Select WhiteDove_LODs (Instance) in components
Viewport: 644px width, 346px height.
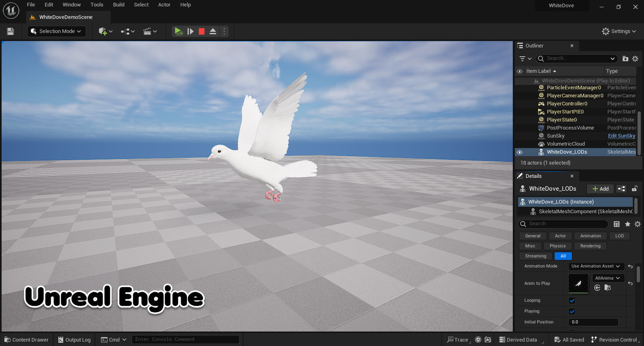pyautogui.click(x=575, y=202)
